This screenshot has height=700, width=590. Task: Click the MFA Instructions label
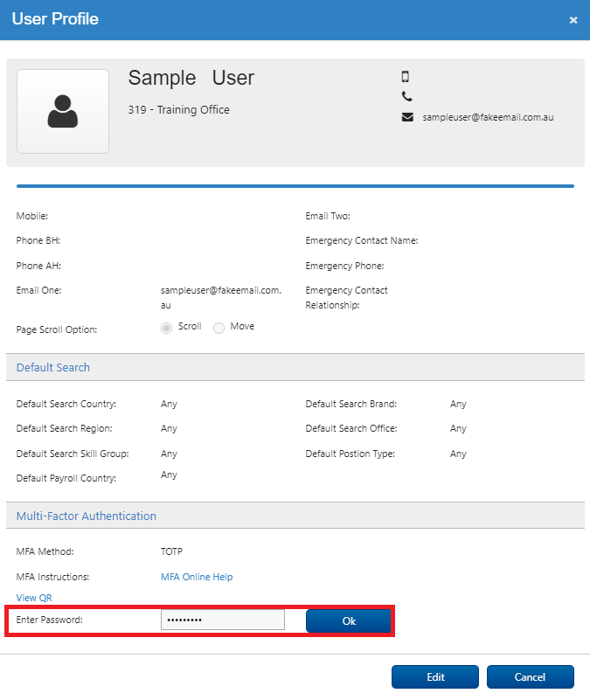52,577
